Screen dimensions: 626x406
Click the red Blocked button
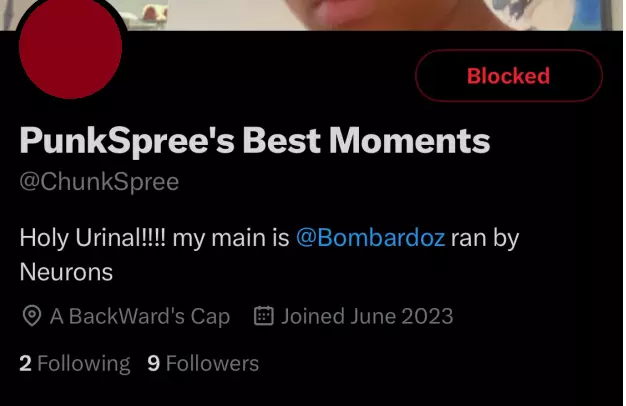(509, 75)
